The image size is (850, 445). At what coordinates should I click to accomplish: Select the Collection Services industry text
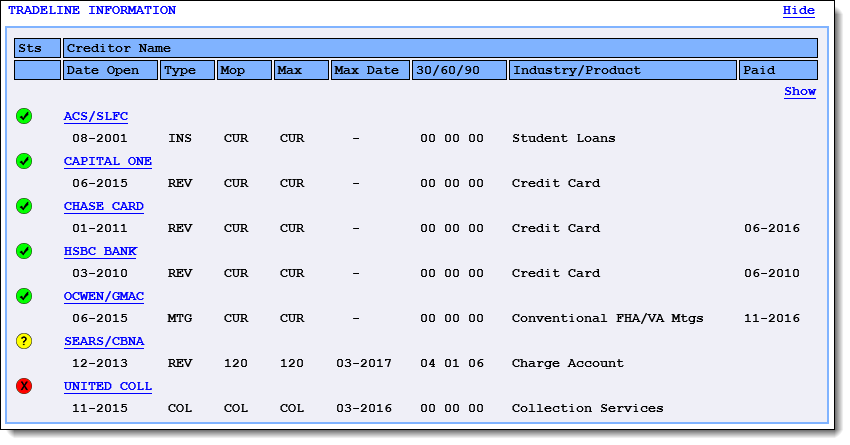click(588, 408)
